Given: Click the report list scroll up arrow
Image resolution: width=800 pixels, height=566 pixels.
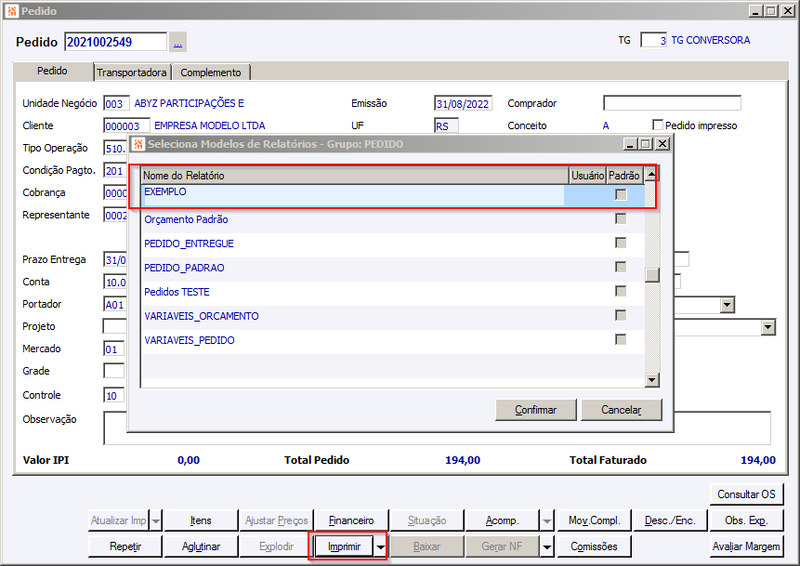Looking at the screenshot, I should click(x=652, y=175).
